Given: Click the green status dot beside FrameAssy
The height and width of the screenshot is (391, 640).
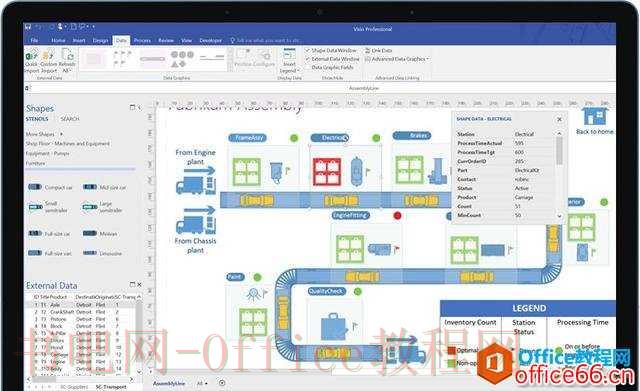Looking at the screenshot, I should pyautogui.click(x=294, y=138).
